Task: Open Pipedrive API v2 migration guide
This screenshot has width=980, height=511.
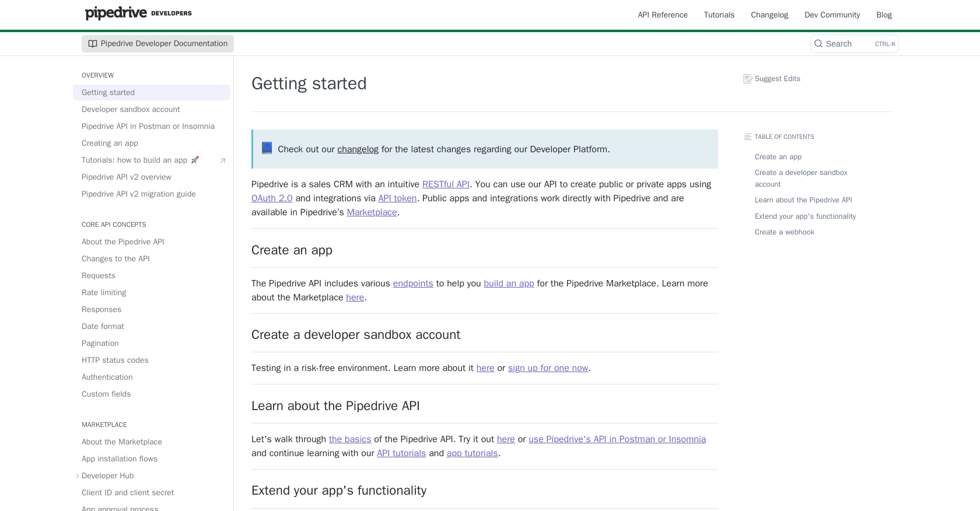Action: [x=152, y=194]
